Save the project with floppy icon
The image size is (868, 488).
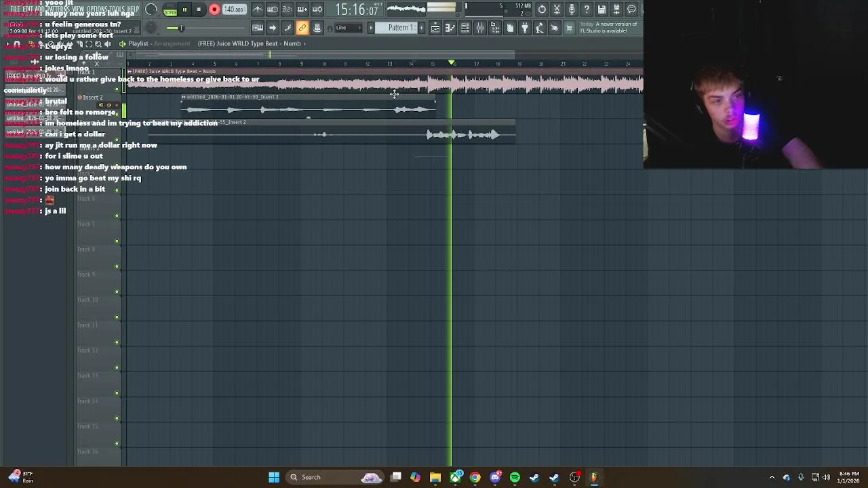click(601, 9)
